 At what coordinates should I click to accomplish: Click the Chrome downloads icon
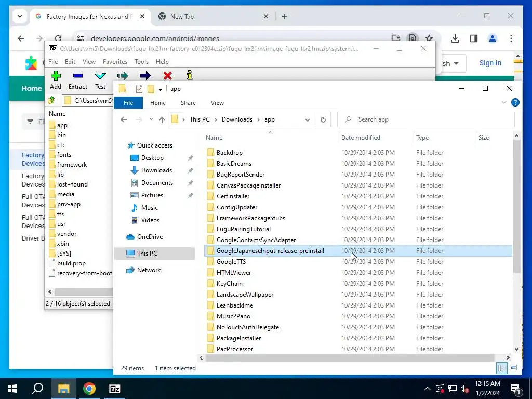tap(455, 38)
